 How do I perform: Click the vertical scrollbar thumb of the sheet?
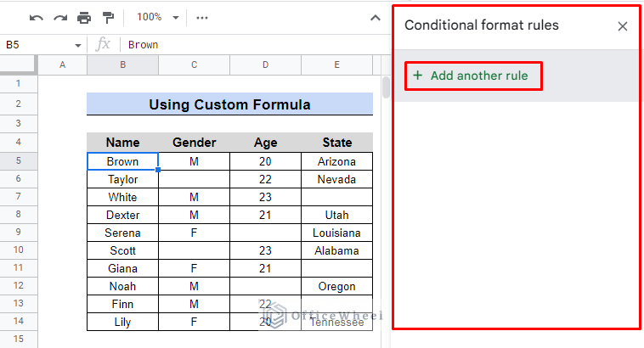point(386,87)
